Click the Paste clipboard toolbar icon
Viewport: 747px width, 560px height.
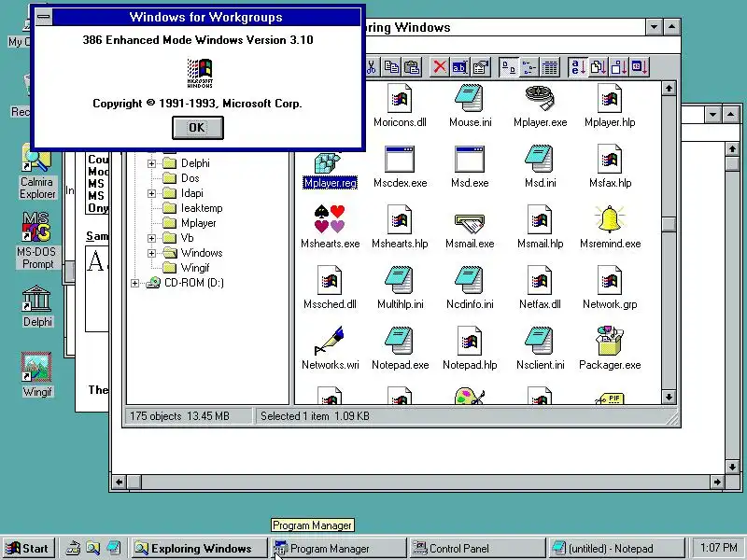412,67
